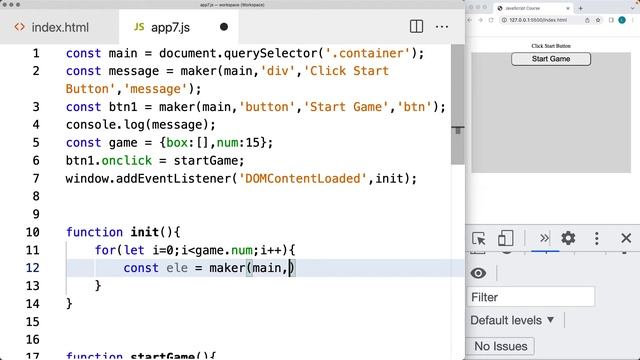Open DevTools customize three-dot menu
The height and width of the screenshot is (360, 640).
click(x=597, y=238)
